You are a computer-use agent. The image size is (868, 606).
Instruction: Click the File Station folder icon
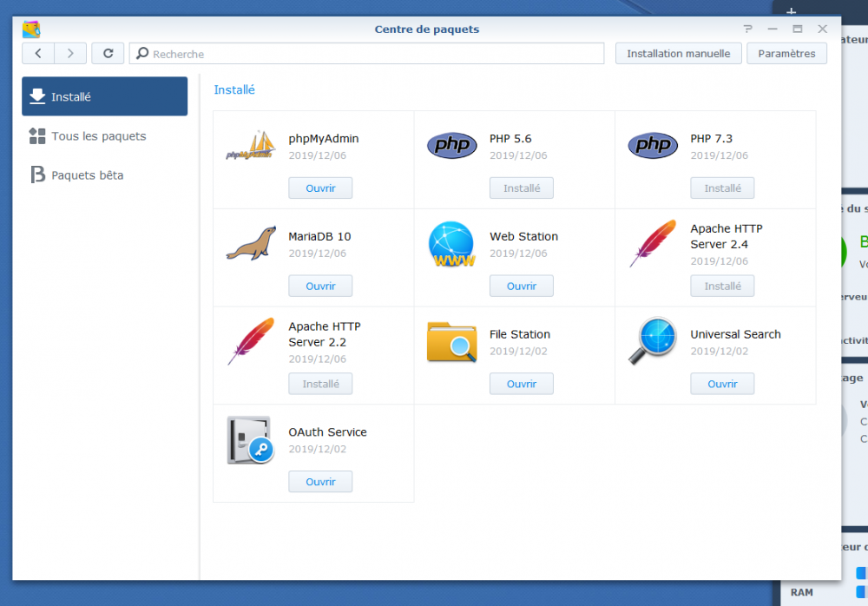point(451,342)
